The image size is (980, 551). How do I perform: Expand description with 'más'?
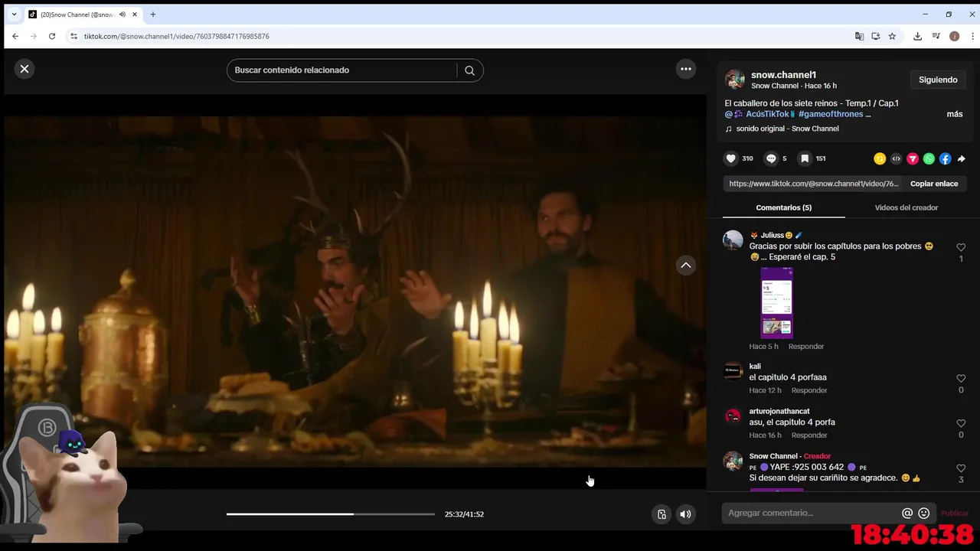(x=955, y=114)
